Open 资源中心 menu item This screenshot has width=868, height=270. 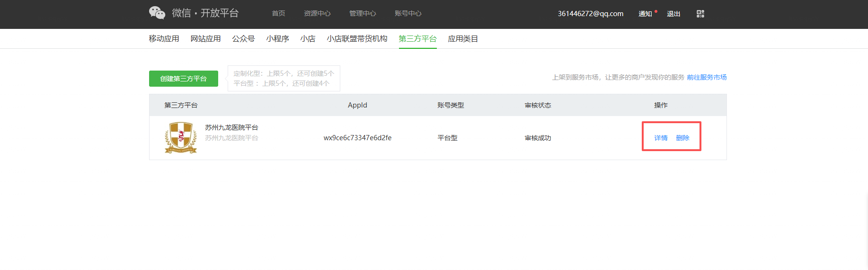(317, 13)
